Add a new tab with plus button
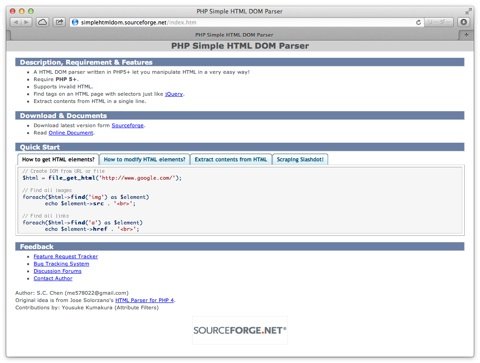 click(466, 35)
